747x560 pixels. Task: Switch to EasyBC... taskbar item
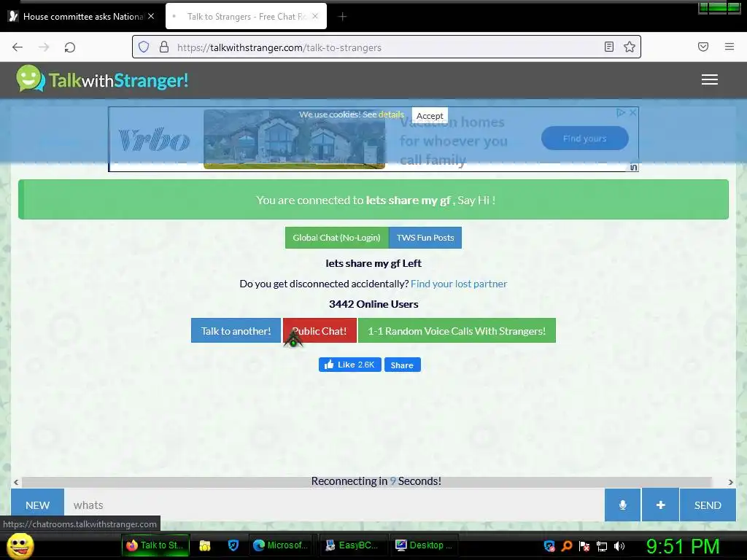(x=352, y=545)
